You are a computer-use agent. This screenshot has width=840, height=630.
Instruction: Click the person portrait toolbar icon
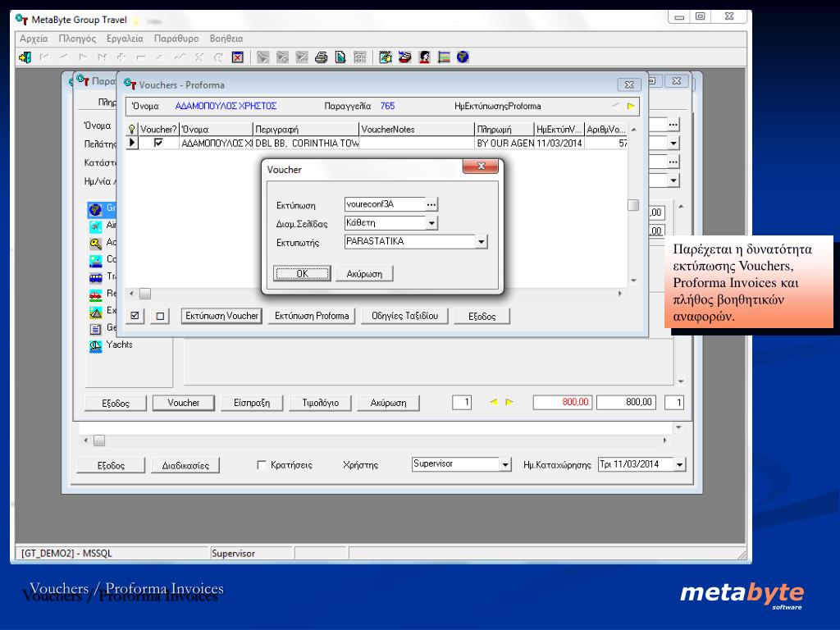(x=424, y=57)
